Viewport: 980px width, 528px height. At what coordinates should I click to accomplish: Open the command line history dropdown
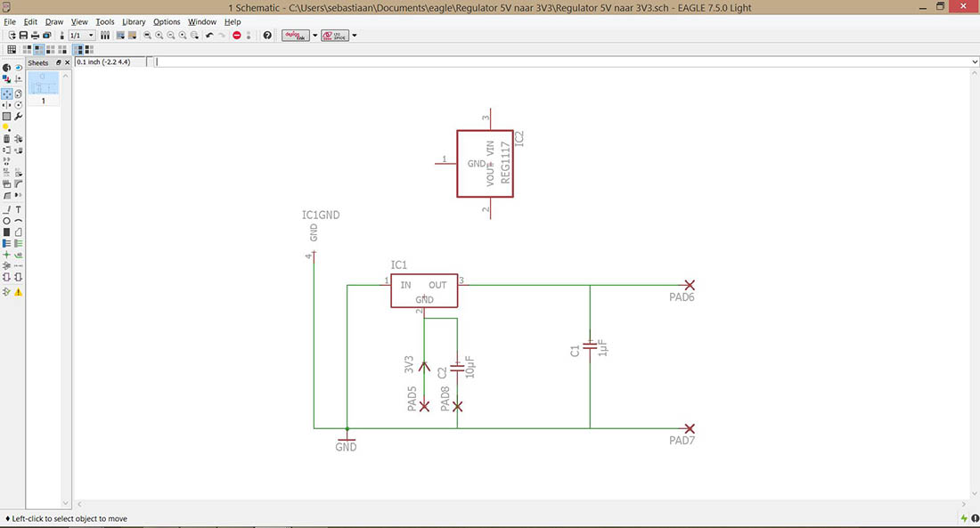coord(975,61)
